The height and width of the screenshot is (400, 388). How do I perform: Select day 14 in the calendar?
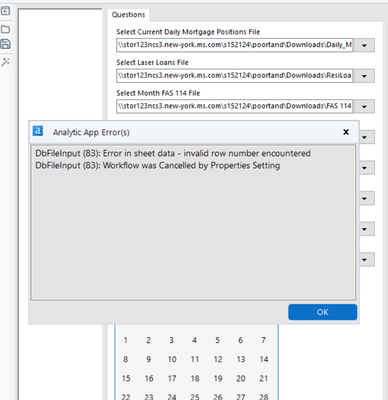coord(264,359)
